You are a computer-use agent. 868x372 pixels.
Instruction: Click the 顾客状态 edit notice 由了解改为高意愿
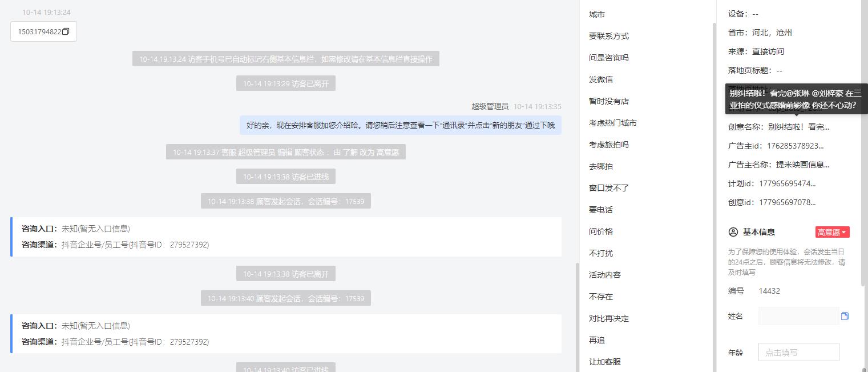pos(286,152)
